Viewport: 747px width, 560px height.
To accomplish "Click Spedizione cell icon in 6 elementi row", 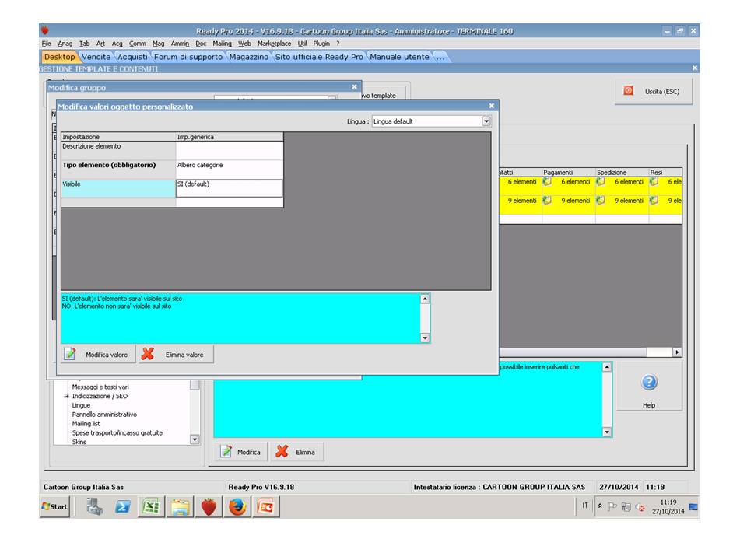I will pyautogui.click(x=601, y=181).
